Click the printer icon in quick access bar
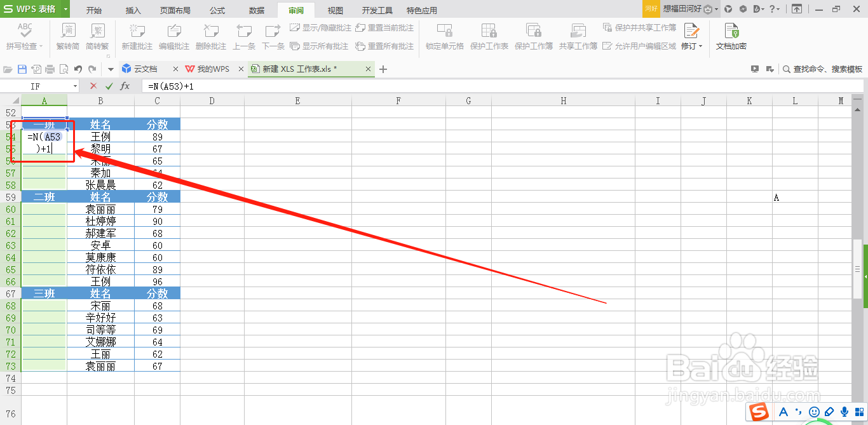868x425 pixels. tap(50, 69)
